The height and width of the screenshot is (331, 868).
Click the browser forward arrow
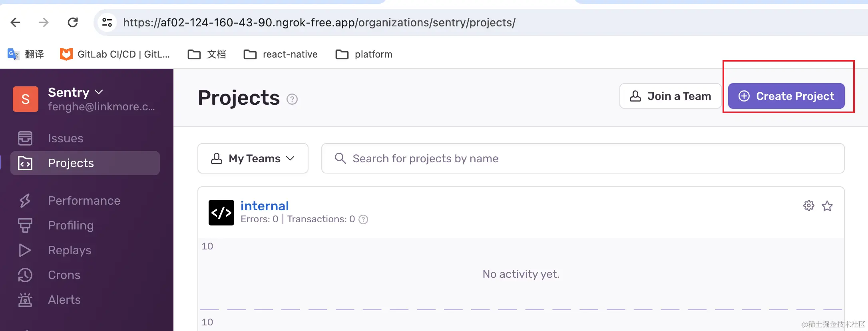point(44,22)
